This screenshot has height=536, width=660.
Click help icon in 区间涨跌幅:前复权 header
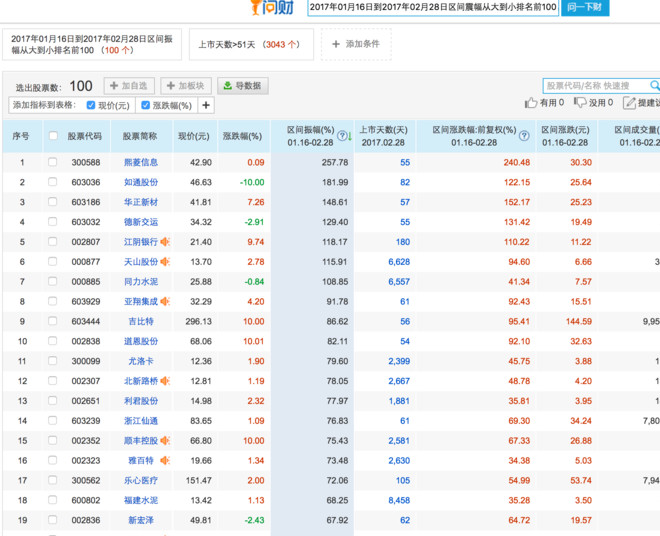(x=524, y=136)
